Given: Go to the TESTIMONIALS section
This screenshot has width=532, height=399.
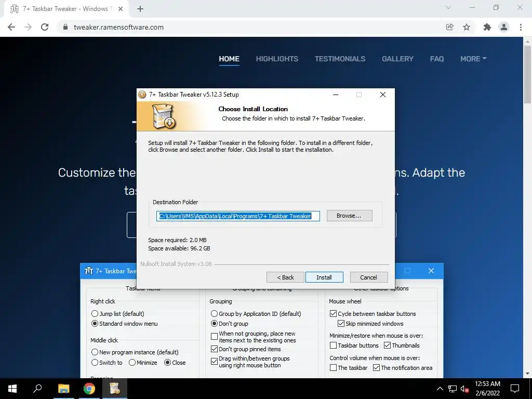Looking at the screenshot, I should [x=340, y=59].
